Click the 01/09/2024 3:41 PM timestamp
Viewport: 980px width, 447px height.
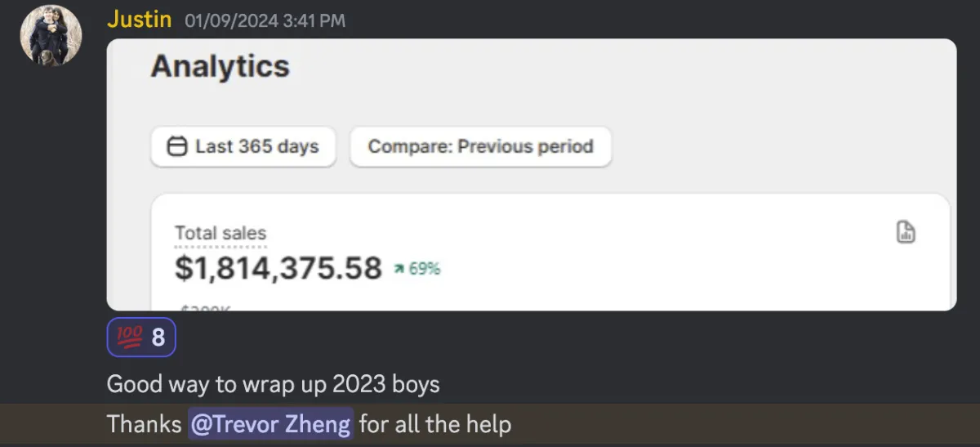pos(265,21)
